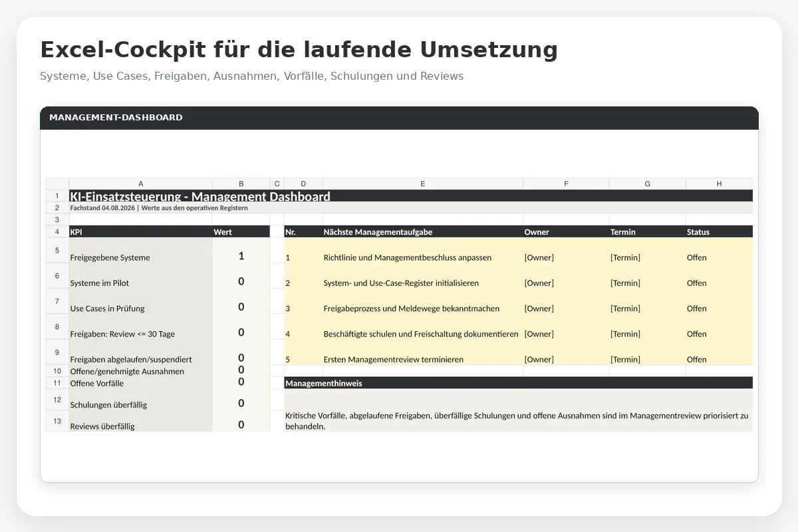Select column E header
The image size is (798, 532).
422,184
